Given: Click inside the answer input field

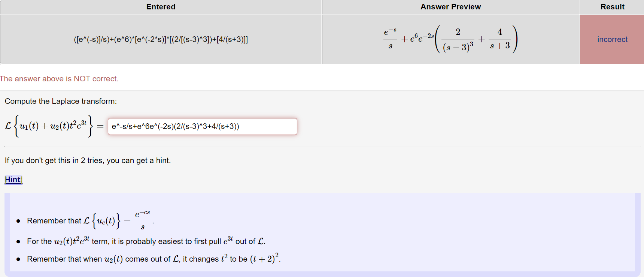Looking at the screenshot, I should pyautogui.click(x=202, y=126).
